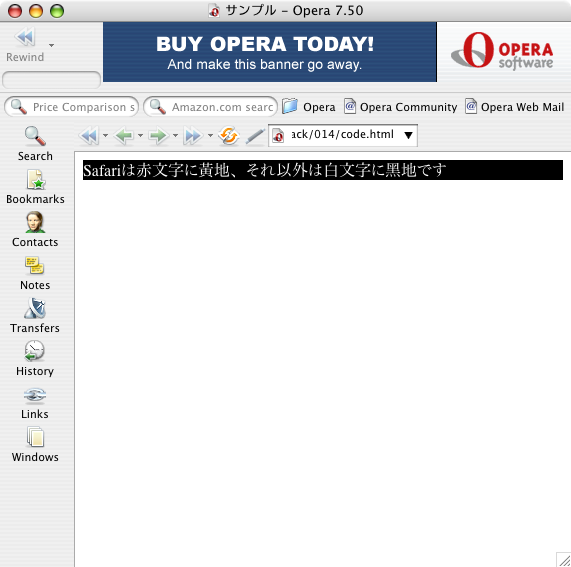571x567 pixels.
Task: Click the orange Reload icon
Action: (229, 136)
